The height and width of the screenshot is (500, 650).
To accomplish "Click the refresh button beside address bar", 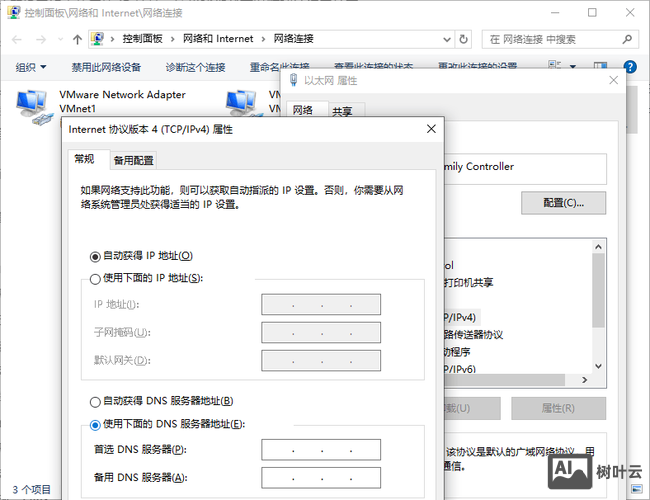I will coord(465,39).
